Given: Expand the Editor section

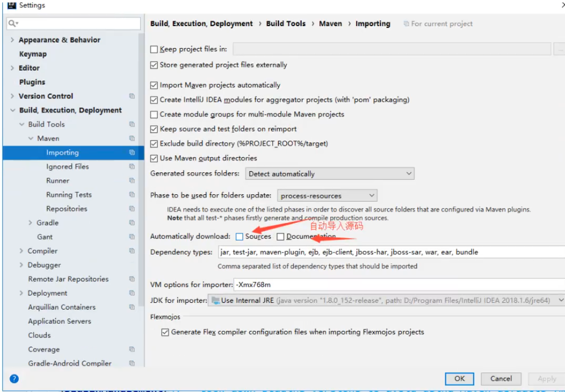Looking at the screenshot, I should [x=12, y=68].
